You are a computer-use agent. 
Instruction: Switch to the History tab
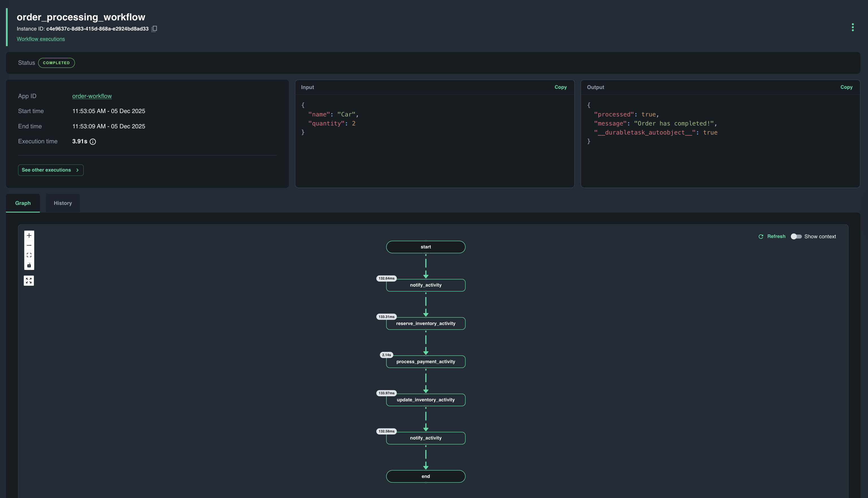(x=62, y=203)
